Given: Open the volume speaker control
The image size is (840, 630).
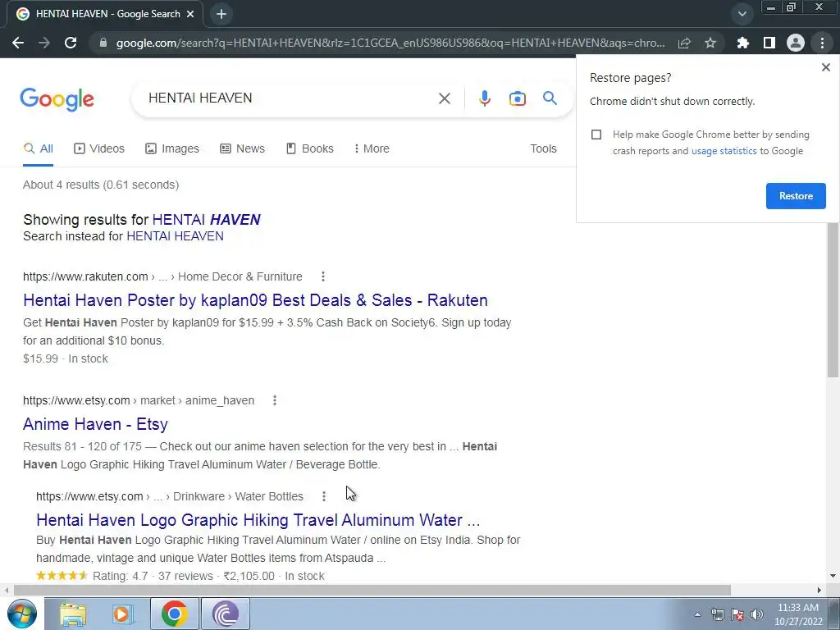Looking at the screenshot, I should coord(757,614).
